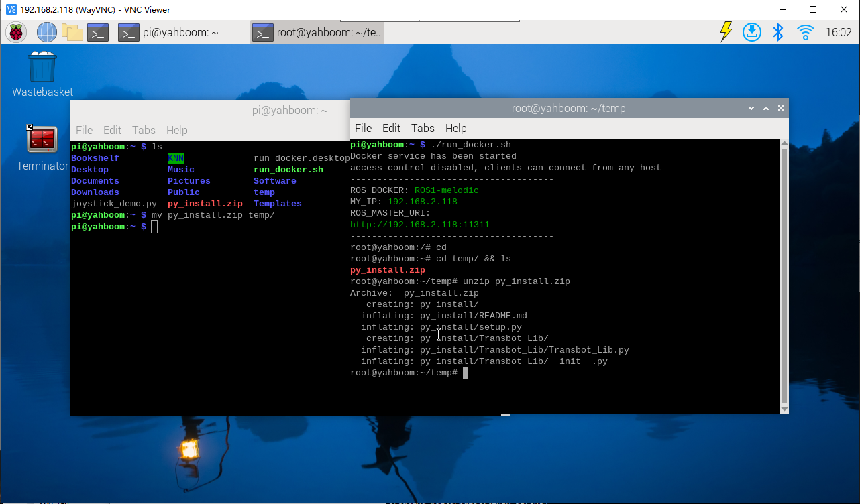Open File menu in the pi@yahboom terminal
This screenshot has height=504, width=860.
click(84, 130)
